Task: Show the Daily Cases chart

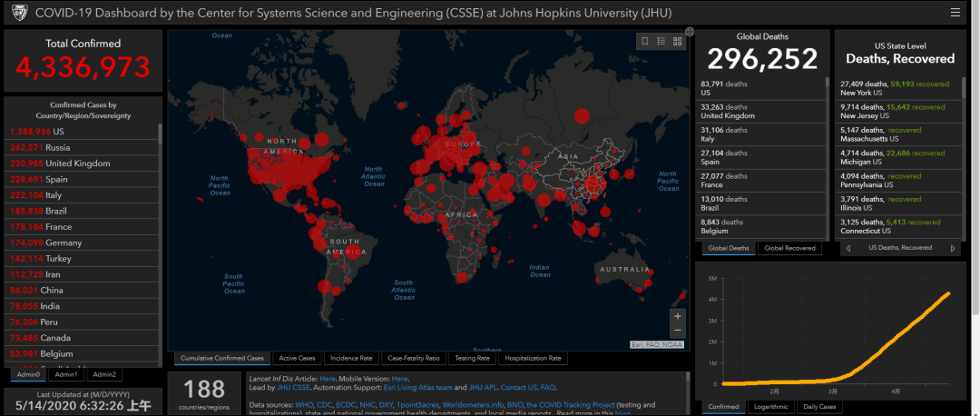Action: [x=820, y=407]
